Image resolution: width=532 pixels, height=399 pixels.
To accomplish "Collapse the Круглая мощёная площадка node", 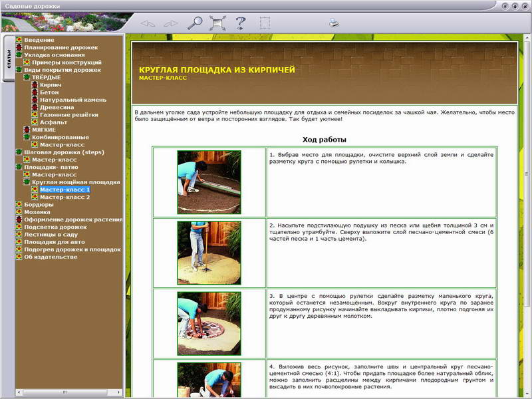I will click(x=27, y=182).
